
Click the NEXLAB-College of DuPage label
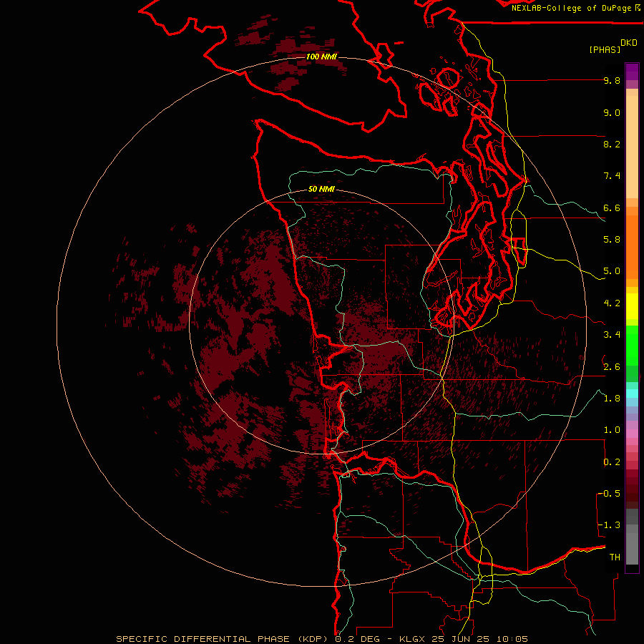click(571, 8)
